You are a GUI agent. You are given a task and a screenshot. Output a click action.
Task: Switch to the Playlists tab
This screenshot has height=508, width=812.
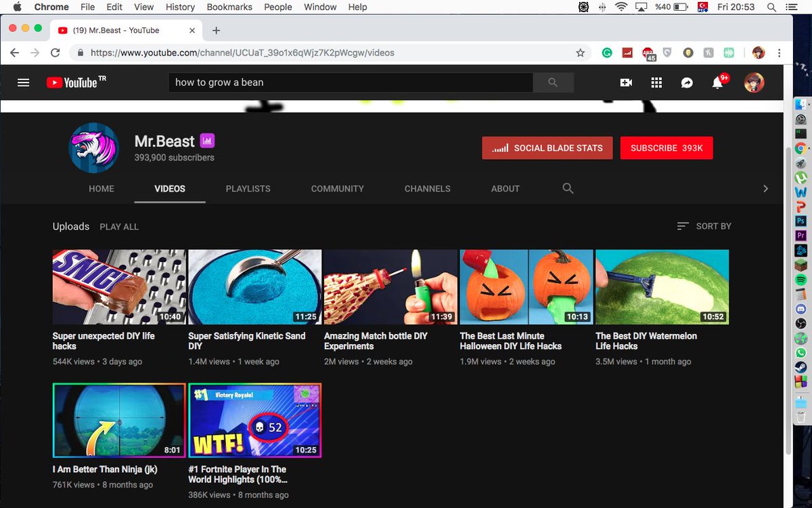248,189
